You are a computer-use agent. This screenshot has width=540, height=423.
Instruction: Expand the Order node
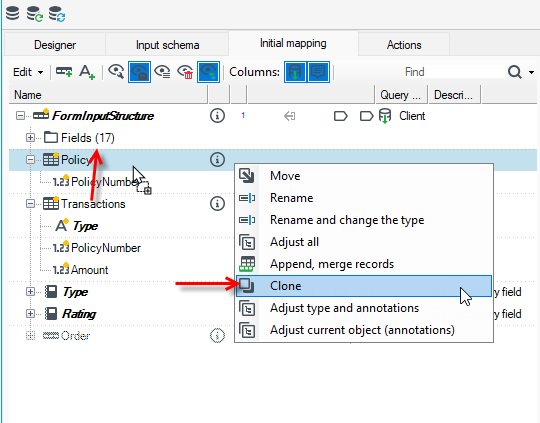point(30,336)
